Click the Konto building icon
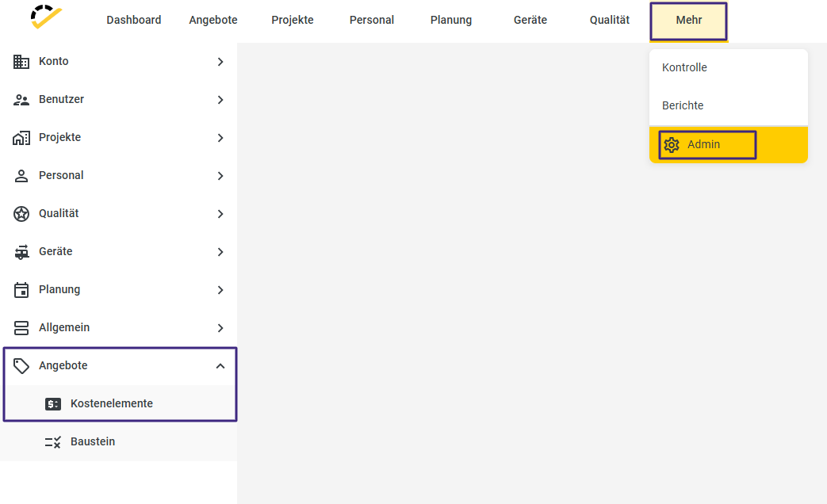Image resolution: width=827 pixels, height=504 pixels. (21, 61)
